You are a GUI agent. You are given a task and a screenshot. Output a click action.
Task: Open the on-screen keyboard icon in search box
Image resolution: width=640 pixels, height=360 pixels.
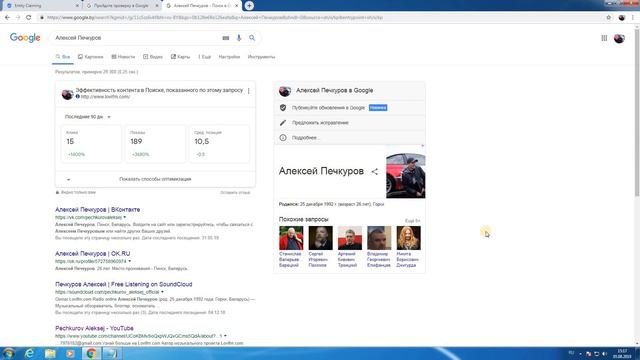click(x=226, y=38)
